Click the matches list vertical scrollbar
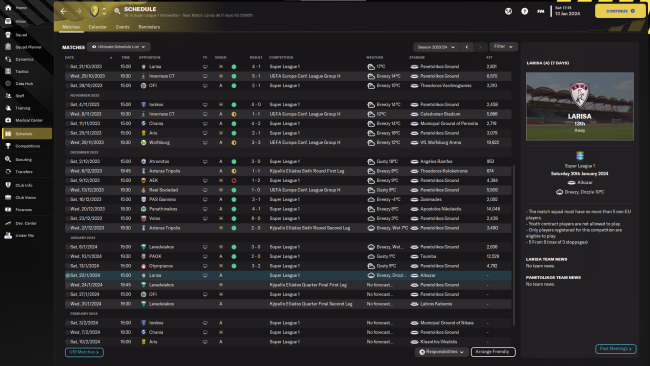The height and width of the screenshot is (366, 650). pos(514,245)
